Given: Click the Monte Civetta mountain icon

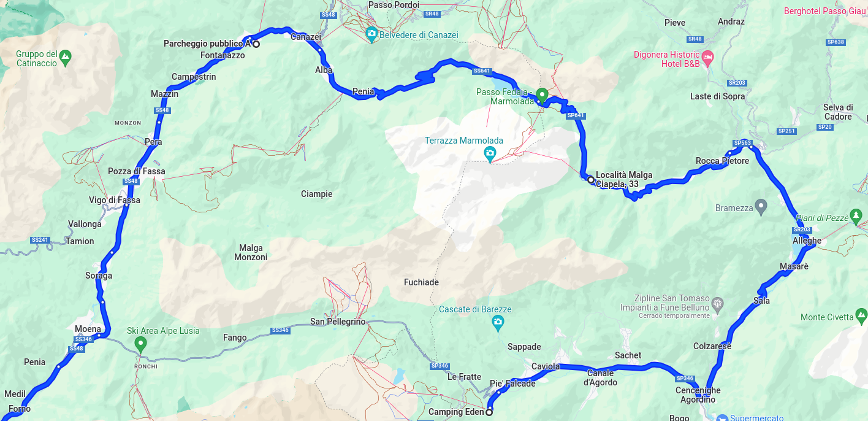Looking at the screenshot, I should (861, 317).
